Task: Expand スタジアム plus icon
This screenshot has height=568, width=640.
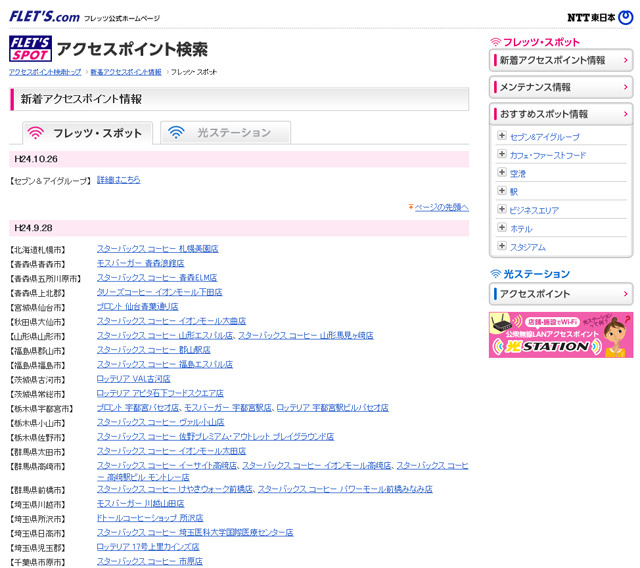Action: pyautogui.click(x=502, y=246)
